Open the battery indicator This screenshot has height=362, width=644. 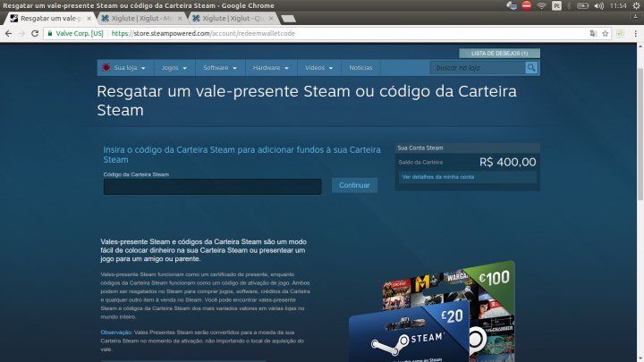pos(582,5)
